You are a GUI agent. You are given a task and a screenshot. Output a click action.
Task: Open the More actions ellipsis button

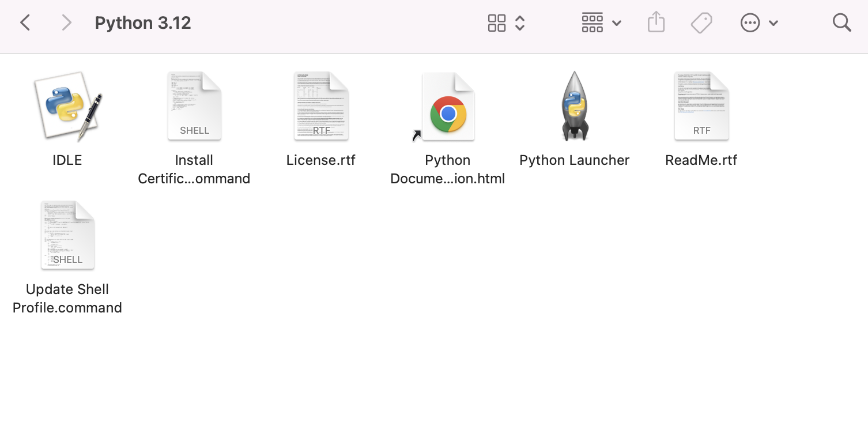(750, 23)
